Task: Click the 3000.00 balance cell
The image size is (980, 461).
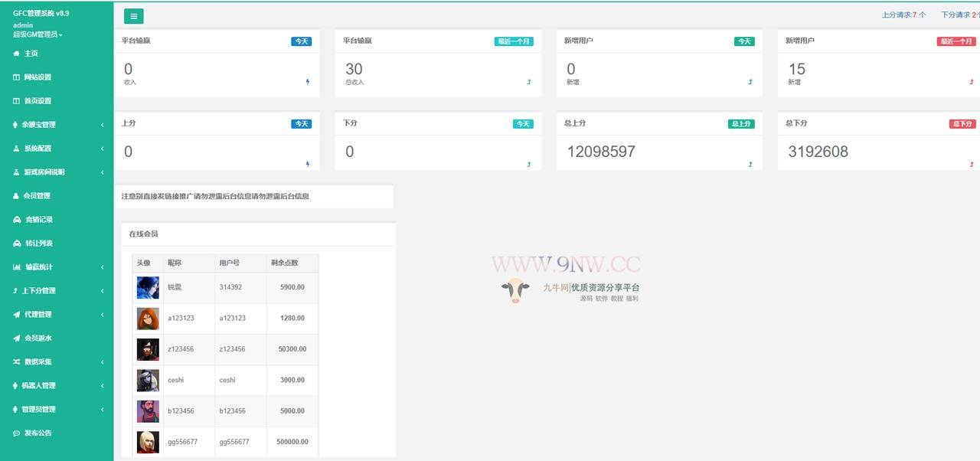Action: tap(292, 380)
